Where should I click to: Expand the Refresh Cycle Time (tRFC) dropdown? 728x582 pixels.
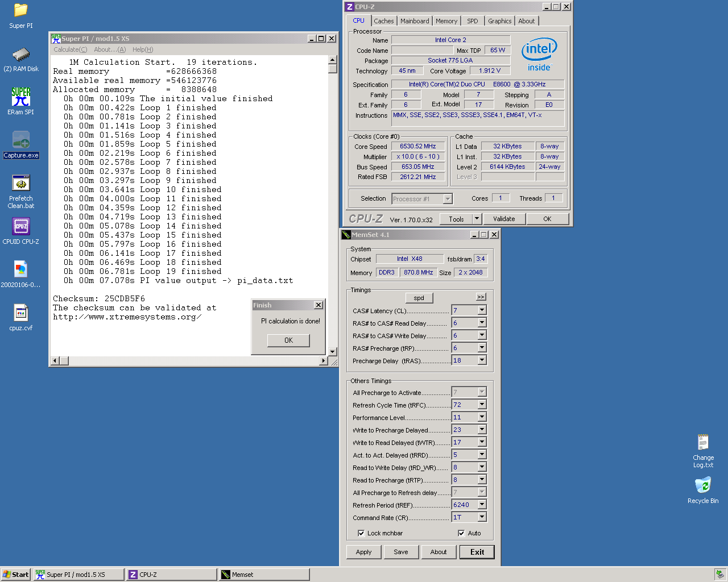pos(482,405)
